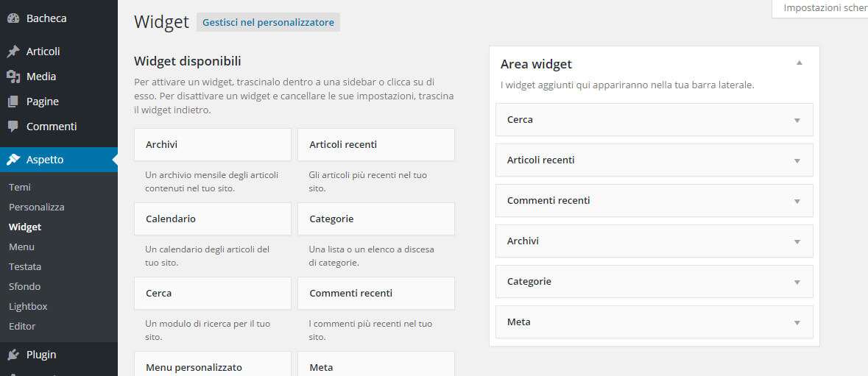Select the Aspetto menu item
This screenshot has width=868, height=376.
59,160
